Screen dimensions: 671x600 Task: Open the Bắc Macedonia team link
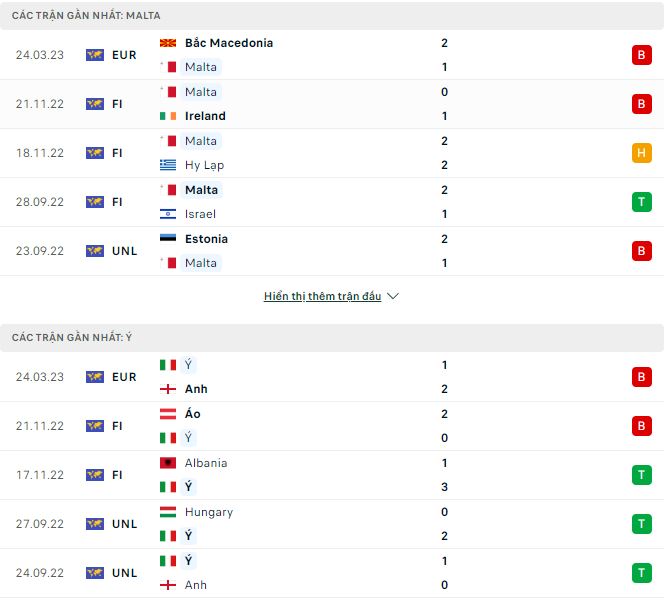(x=228, y=43)
